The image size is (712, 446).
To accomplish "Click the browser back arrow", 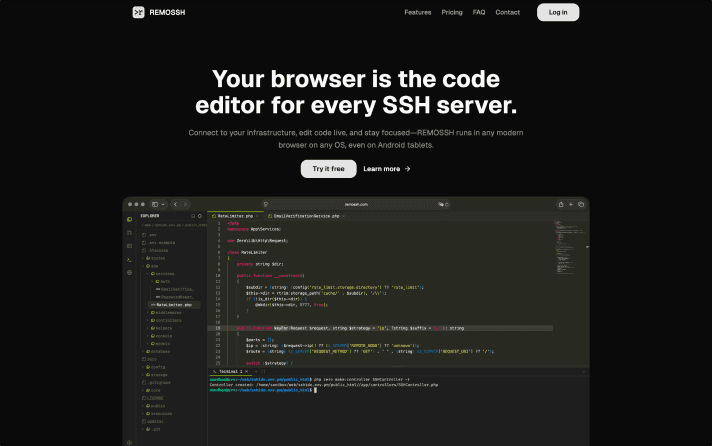I will 176,204.
